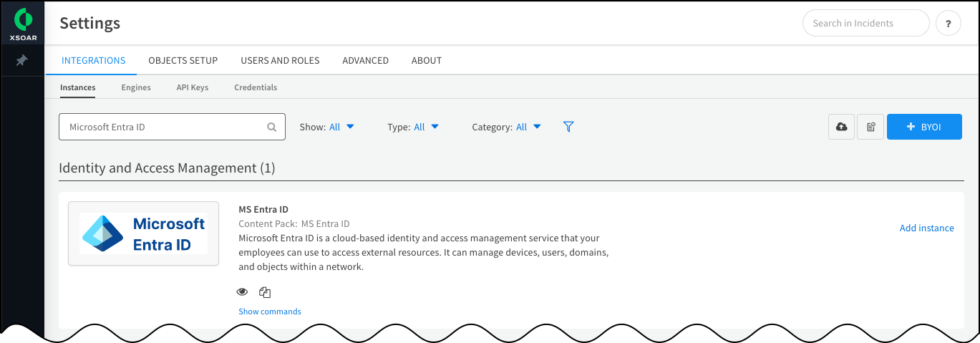
Task: Open the help question mark button
Action: click(949, 23)
